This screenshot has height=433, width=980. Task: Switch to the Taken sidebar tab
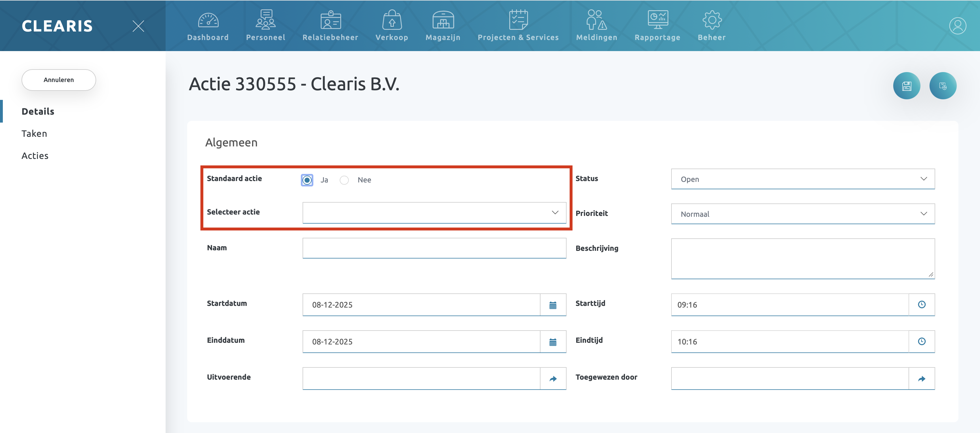coord(34,134)
